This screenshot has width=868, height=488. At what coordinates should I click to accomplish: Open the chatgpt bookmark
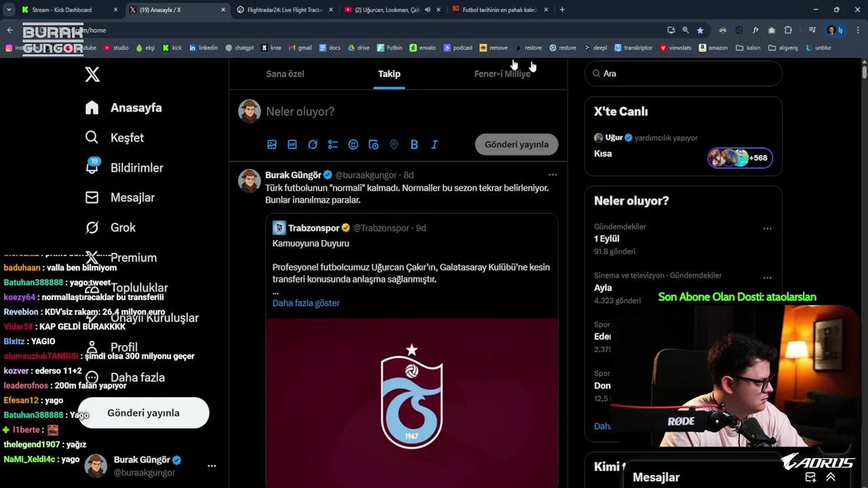coord(239,48)
